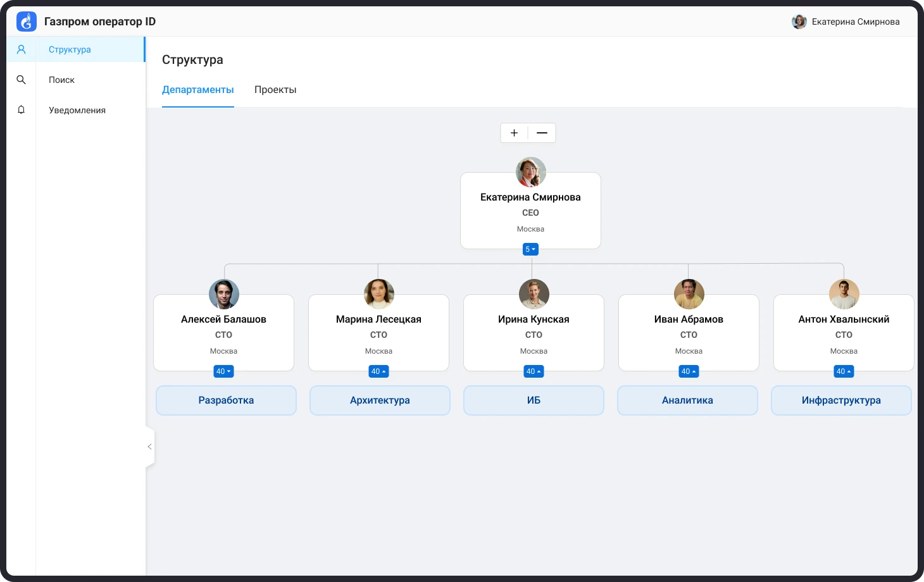Click the Поиск magnifier icon
Image resolution: width=924 pixels, height=582 pixels.
(x=21, y=80)
